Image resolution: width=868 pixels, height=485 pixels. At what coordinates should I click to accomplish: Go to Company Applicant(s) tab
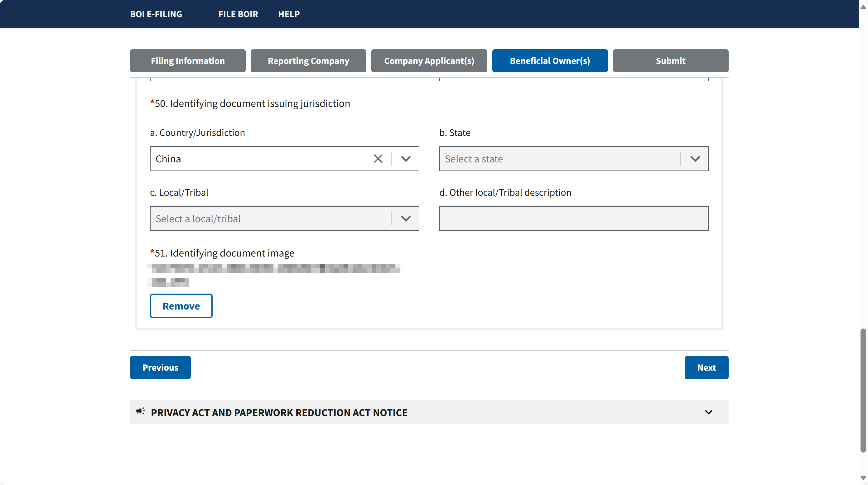(x=429, y=60)
